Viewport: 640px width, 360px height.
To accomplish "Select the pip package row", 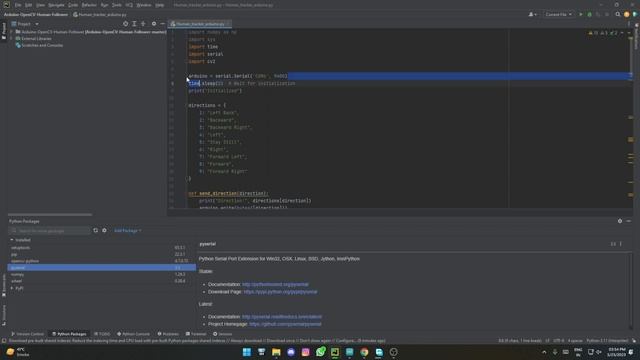I will (101, 254).
